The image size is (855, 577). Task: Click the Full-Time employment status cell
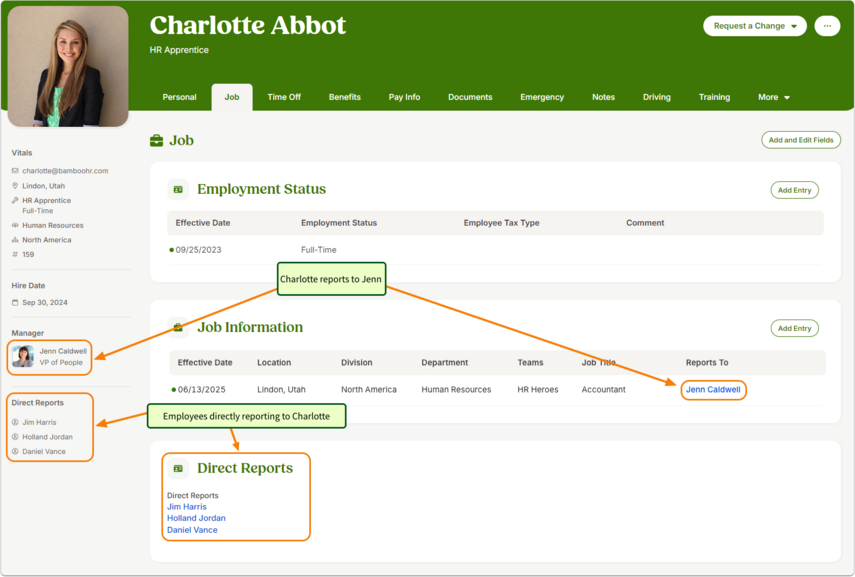(319, 250)
